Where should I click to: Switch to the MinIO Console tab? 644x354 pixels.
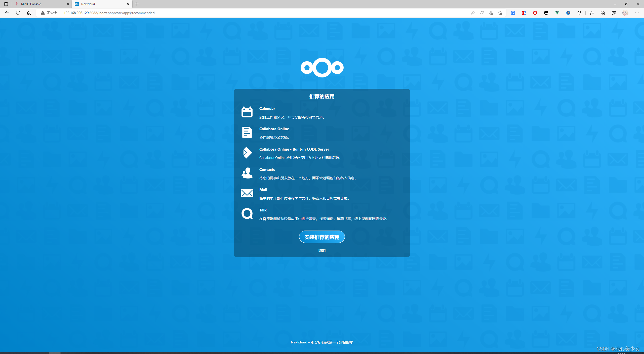tap(40, 4)
